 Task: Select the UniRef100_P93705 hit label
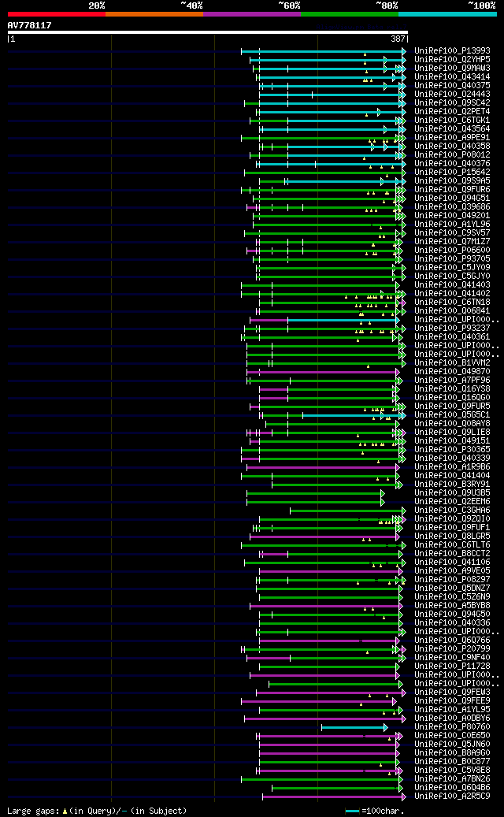(453, 259)
